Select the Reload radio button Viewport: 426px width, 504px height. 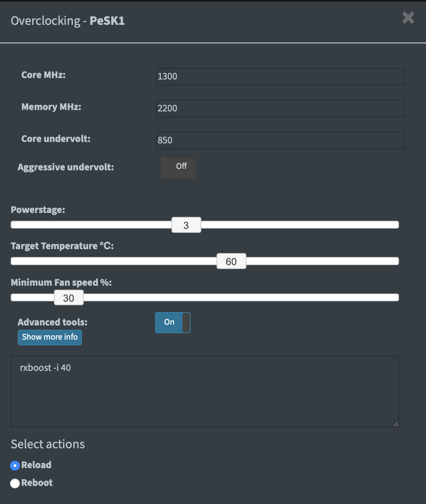coord(15,465)
